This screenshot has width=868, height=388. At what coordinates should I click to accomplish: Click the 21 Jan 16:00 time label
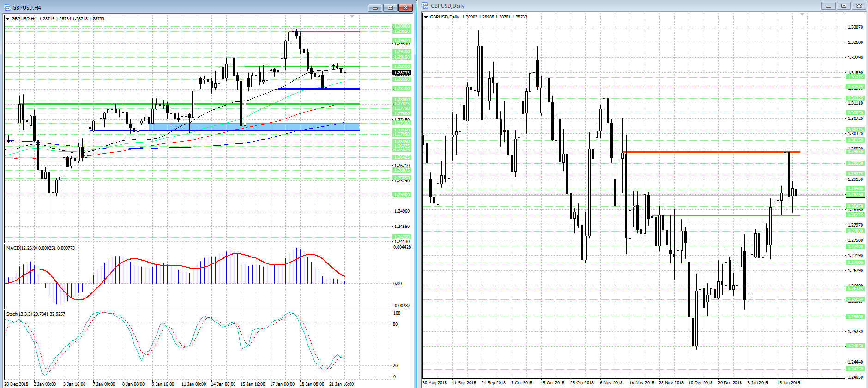pyautogui.click(x=341, y=384)
